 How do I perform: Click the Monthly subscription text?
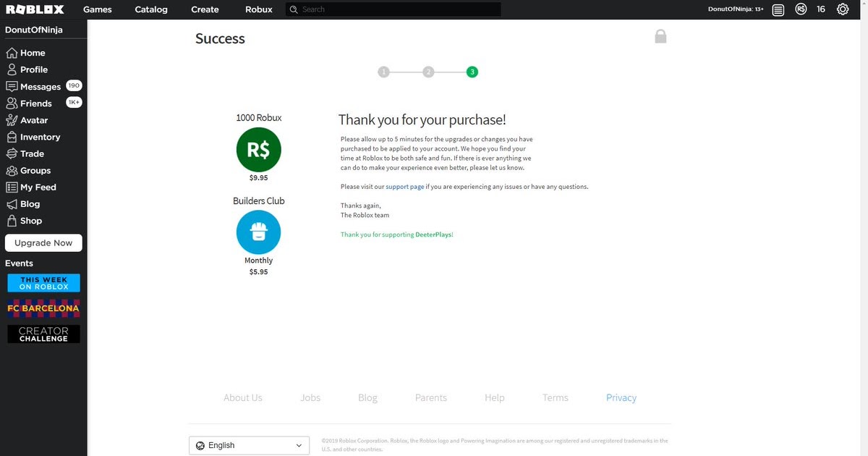click(258, 261)
